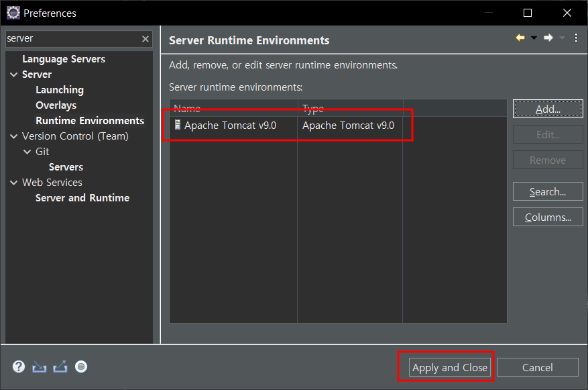
Task: Open Server and Runtime page
Action: 82,197
